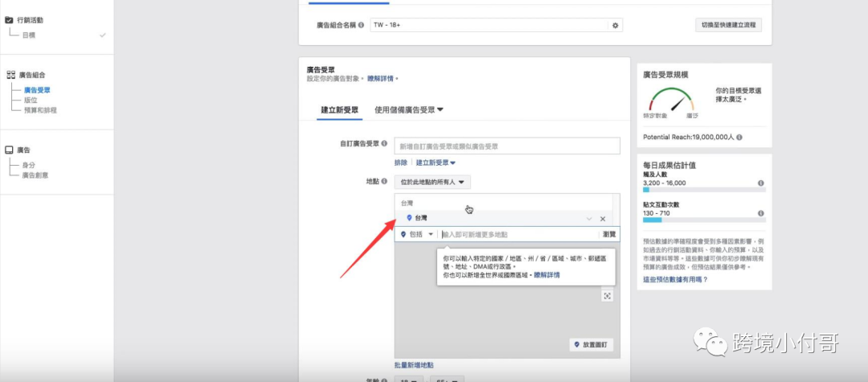Open 瞭解詳情 link in the location tooltip
This screenshot has height=382, width=868.
pyautogui.click(x=547, y=274)
